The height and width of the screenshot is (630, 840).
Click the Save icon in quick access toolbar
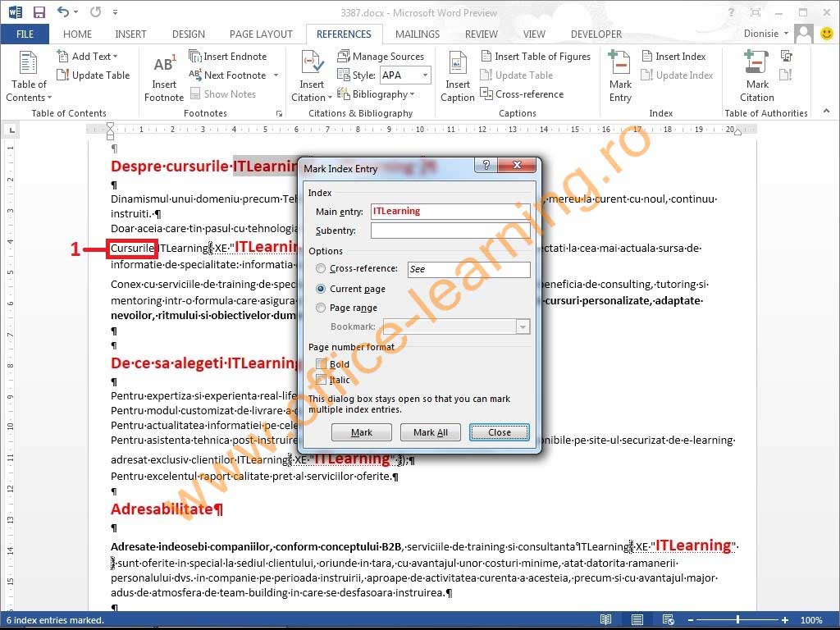[x=39, y=11]
